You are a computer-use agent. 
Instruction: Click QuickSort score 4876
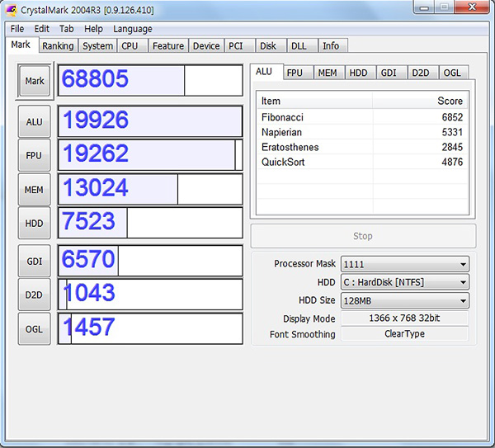click(452, 162)
